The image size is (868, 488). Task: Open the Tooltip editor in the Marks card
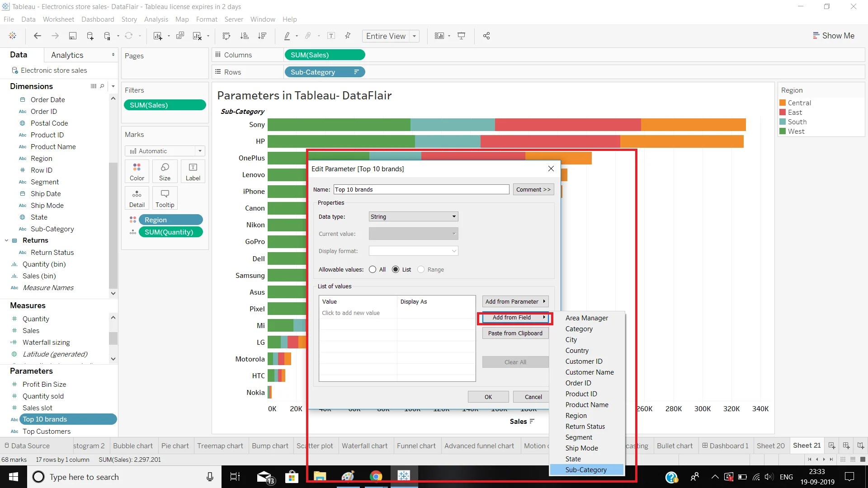[165, 197]
